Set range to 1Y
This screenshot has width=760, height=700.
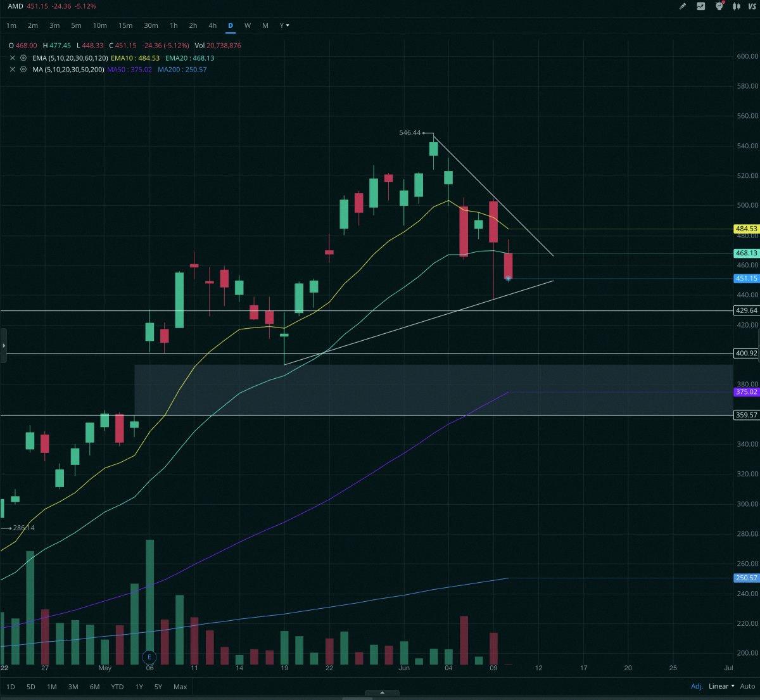(x=139, y=687)
